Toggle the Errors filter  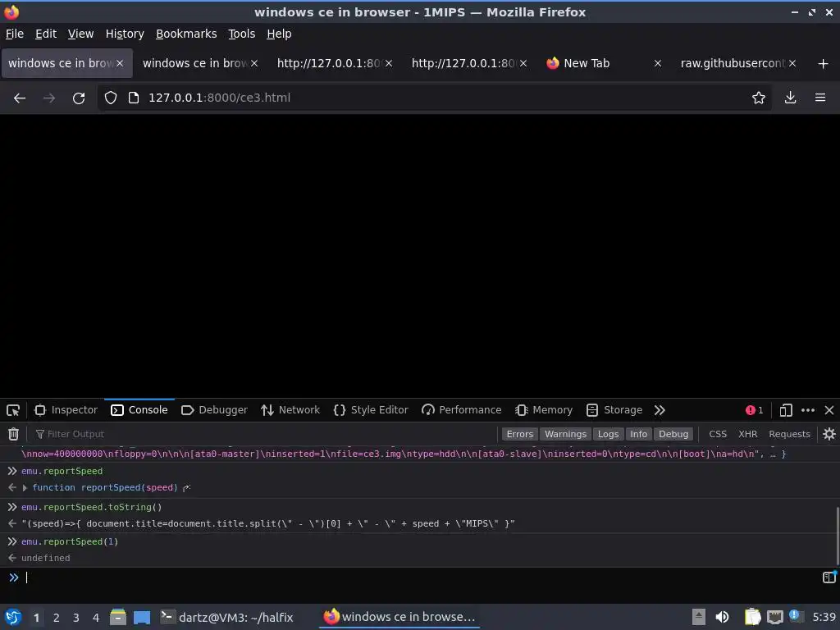pos(519,434)
